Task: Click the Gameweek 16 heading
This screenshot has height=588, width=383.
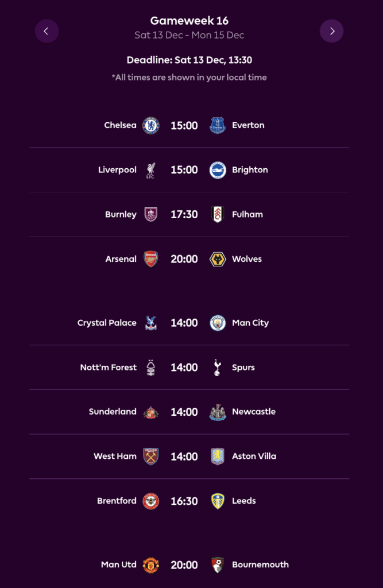Action: click(189, 21)
